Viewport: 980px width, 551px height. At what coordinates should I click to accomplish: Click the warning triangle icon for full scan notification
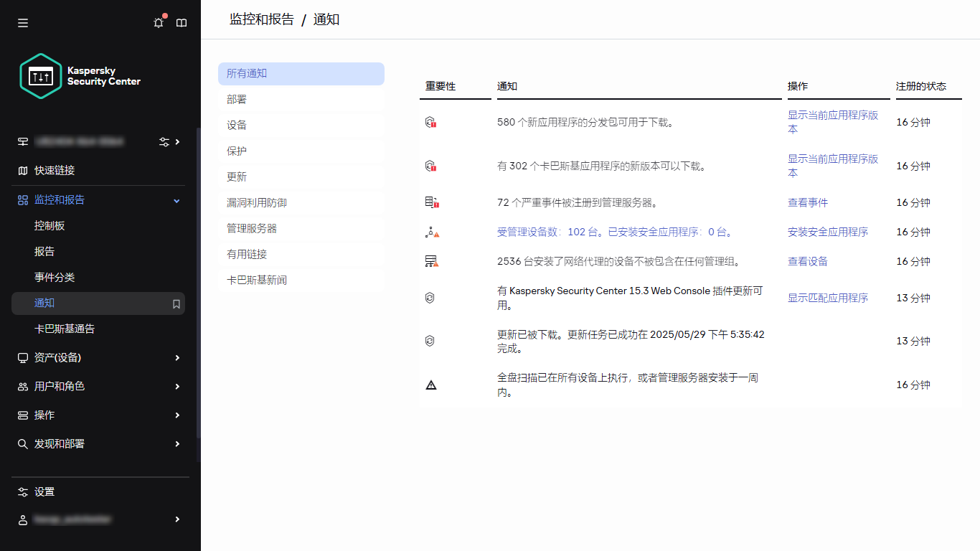[431, 385]
